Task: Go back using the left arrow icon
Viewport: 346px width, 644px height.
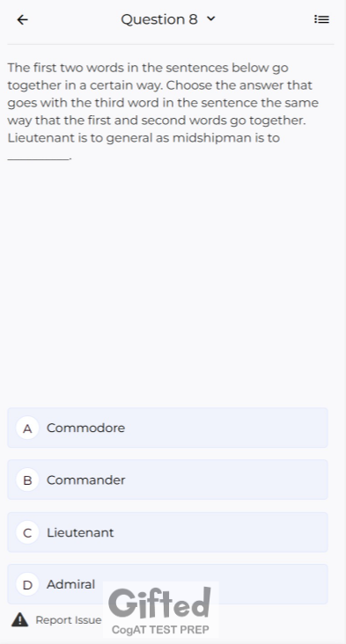Action: [23, 19]
